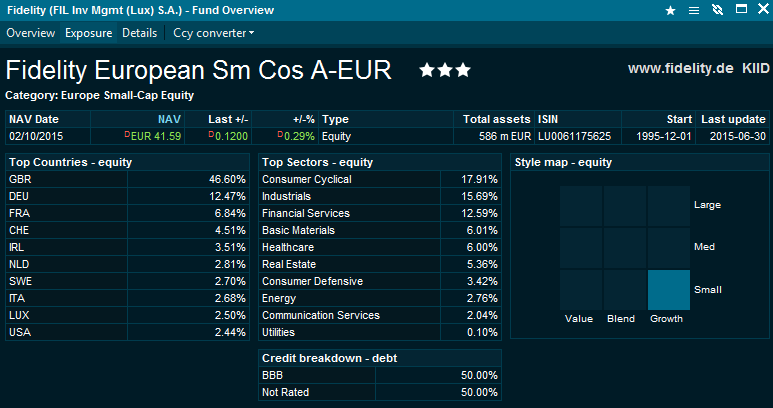Open the KIID document link
This screenshot has height=408, width=773.
pyautogui.click(x=755, y=68)
